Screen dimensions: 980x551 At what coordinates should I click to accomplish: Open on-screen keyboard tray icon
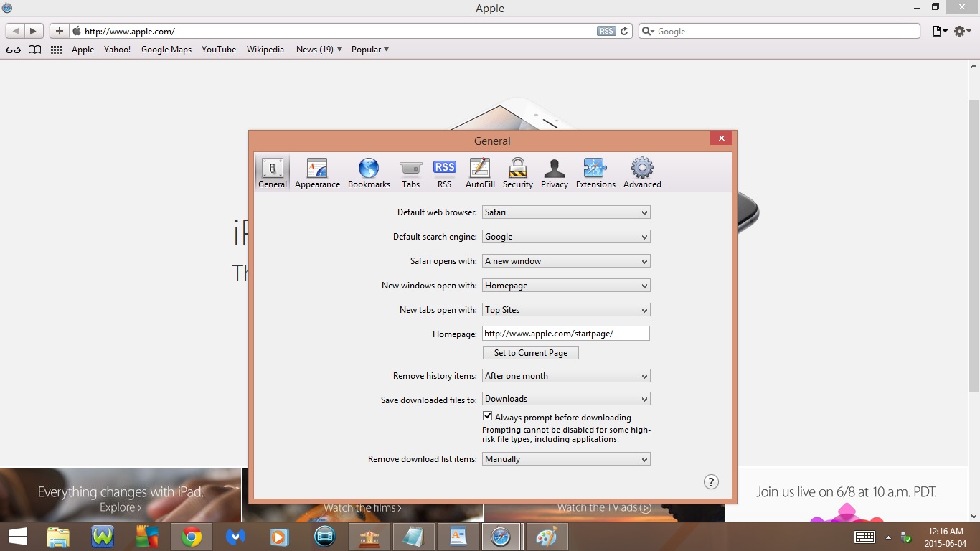[864, 537]
